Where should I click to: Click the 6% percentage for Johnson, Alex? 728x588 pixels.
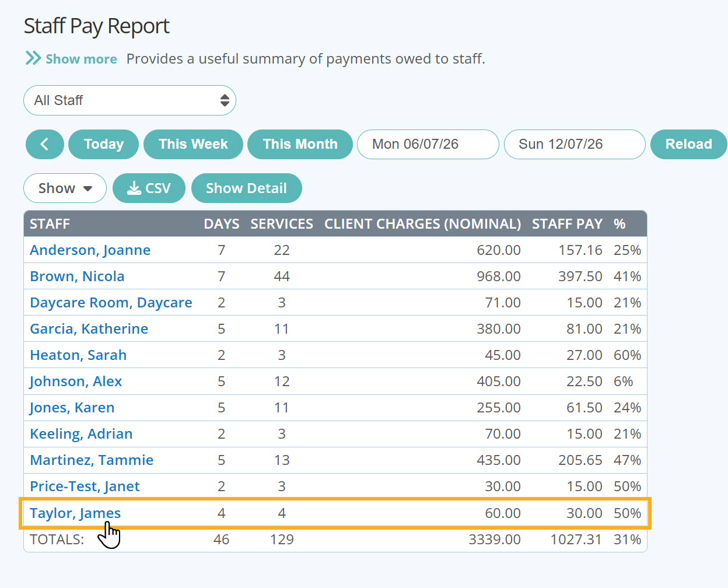pyautogui.click(x=623, y=381)
